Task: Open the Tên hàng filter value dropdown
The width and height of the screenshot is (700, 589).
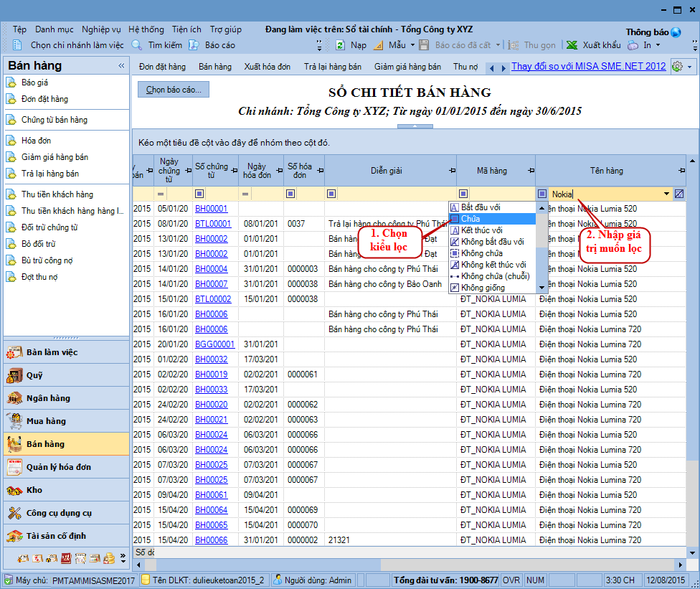Action: coord(666,194)
